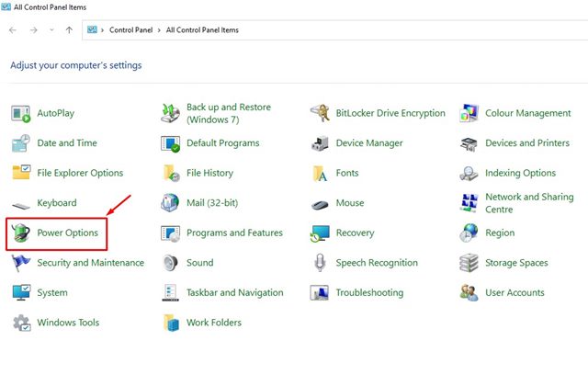
Task: Navigate up one level with up arrow
Action: click(70, 30)
